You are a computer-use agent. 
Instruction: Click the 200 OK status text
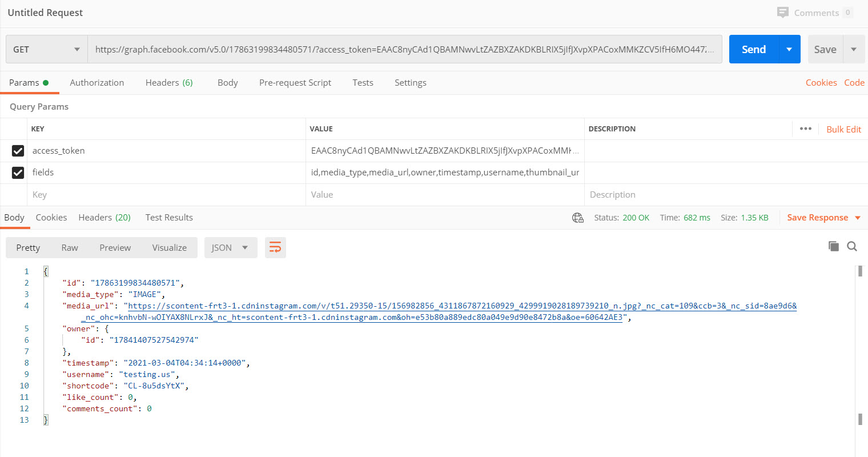[x=636, y=218]
